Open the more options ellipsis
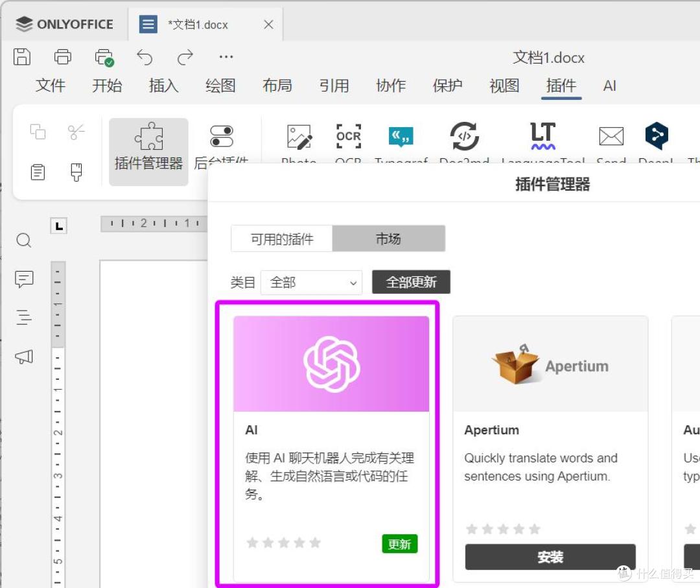The height and width of the screenshot is (588, 700). point(226,56)
